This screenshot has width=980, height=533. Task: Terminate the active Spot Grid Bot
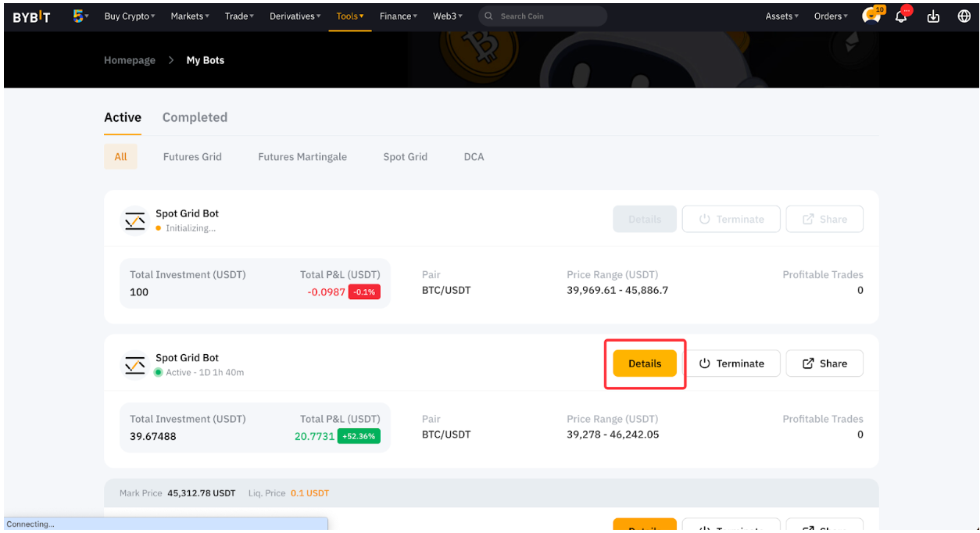tap(731, 363)
